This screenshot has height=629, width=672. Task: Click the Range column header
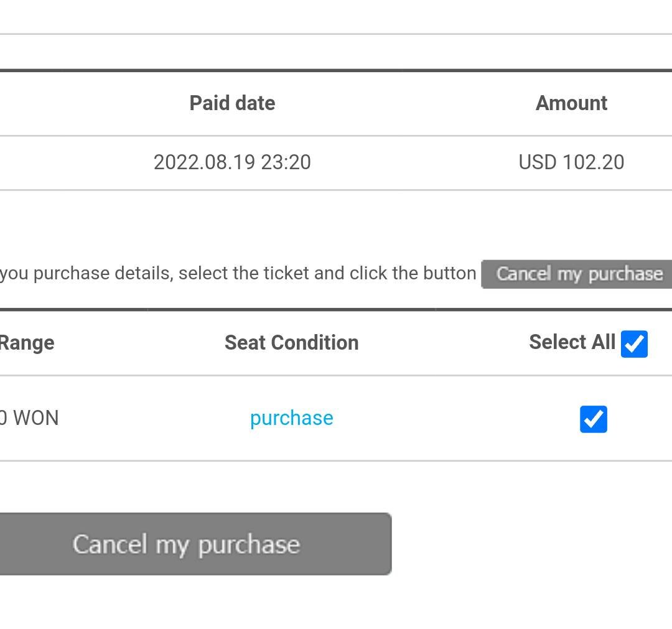[27, 343]
